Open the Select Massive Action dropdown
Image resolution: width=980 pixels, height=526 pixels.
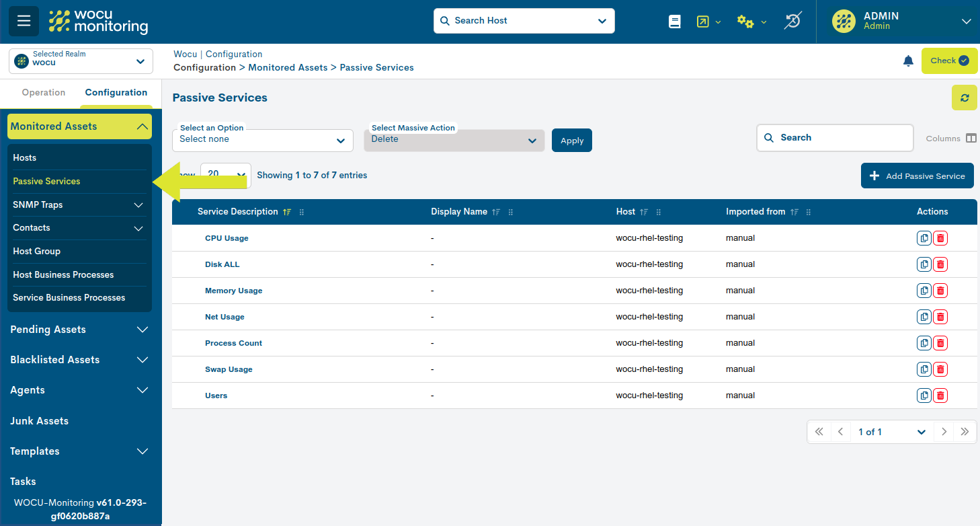tap(454, 141)
